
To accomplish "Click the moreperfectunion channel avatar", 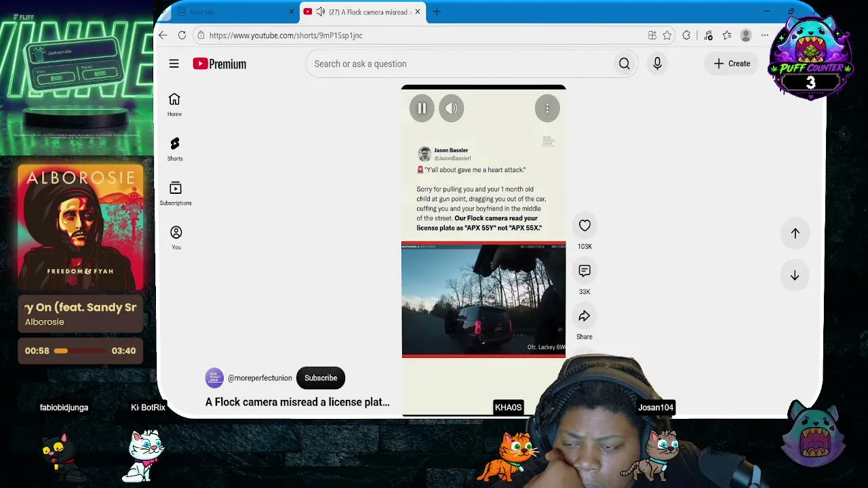I will [x=214, y=378].
